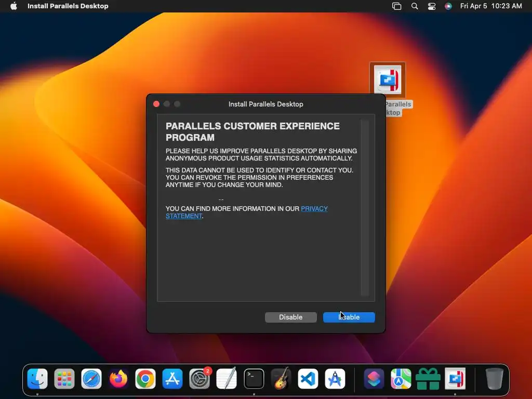Open Visual Studio Code from the Dock
532x399 pixels.
point(308,379)
